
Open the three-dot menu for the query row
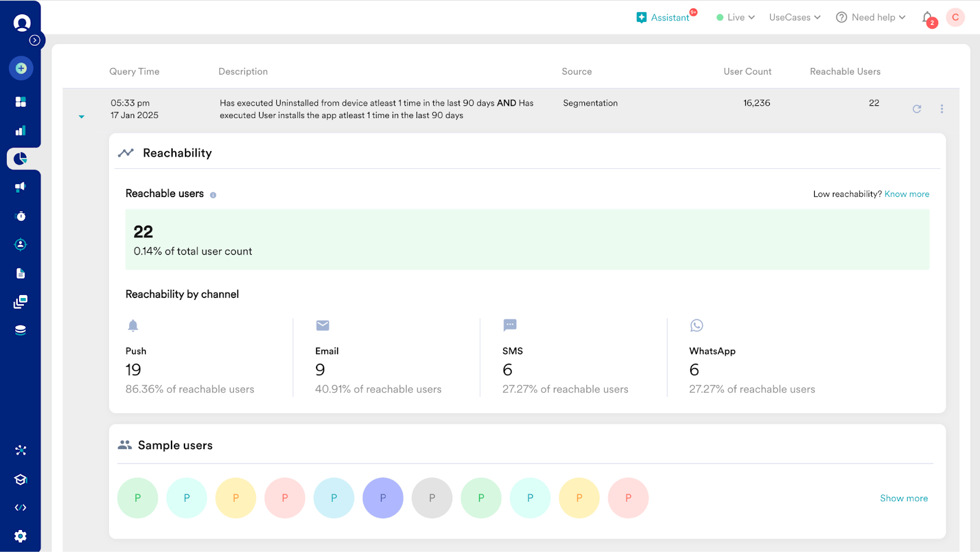(x=942, y=109)
